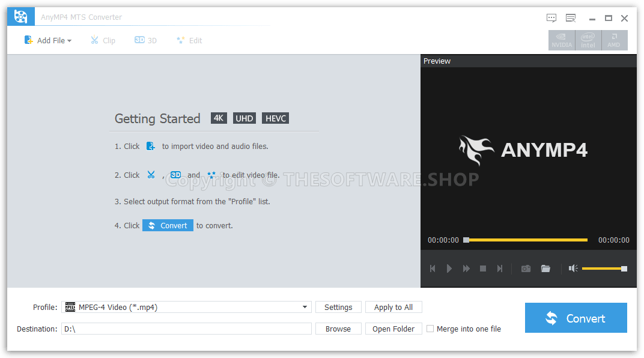644x358 pixels.
Task: Enable Merge into one file checkbox
Action: [x=430, y=329]
